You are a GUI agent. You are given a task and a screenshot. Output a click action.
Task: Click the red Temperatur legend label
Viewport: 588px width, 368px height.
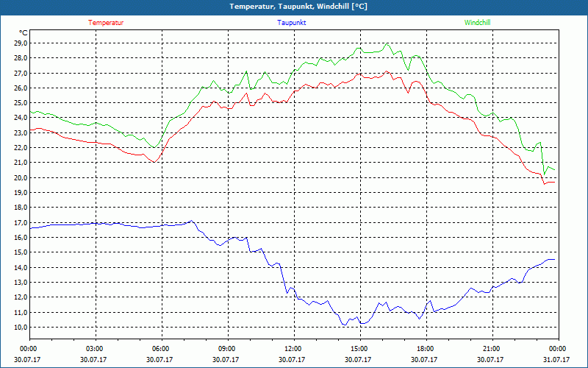pyautogui.click(x=106, y=23)
